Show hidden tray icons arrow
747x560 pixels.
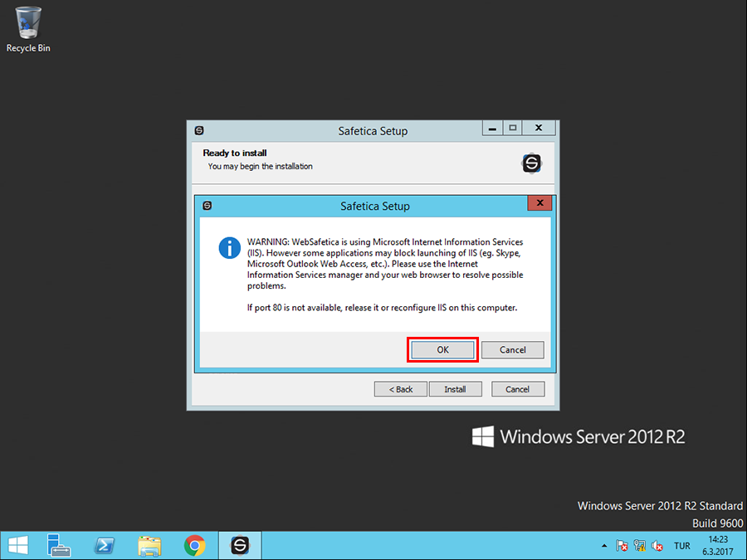click(604, 546)
